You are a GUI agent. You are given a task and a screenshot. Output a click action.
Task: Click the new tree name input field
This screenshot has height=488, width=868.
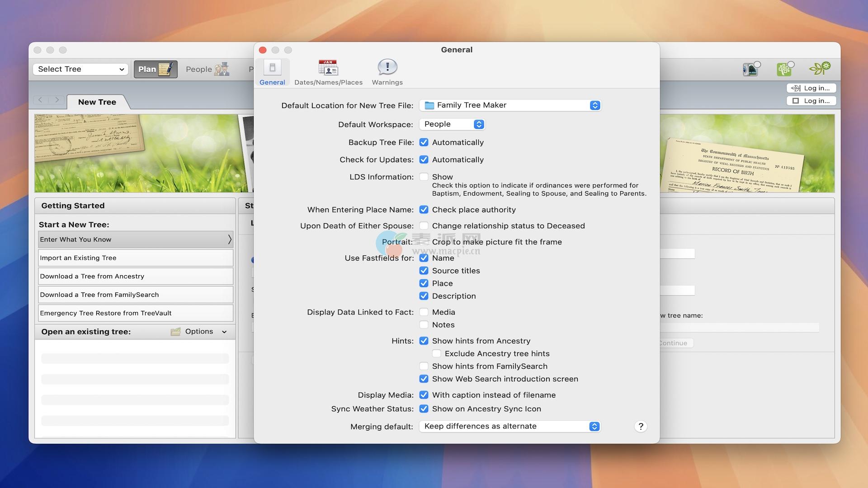(x=740, y=327)
